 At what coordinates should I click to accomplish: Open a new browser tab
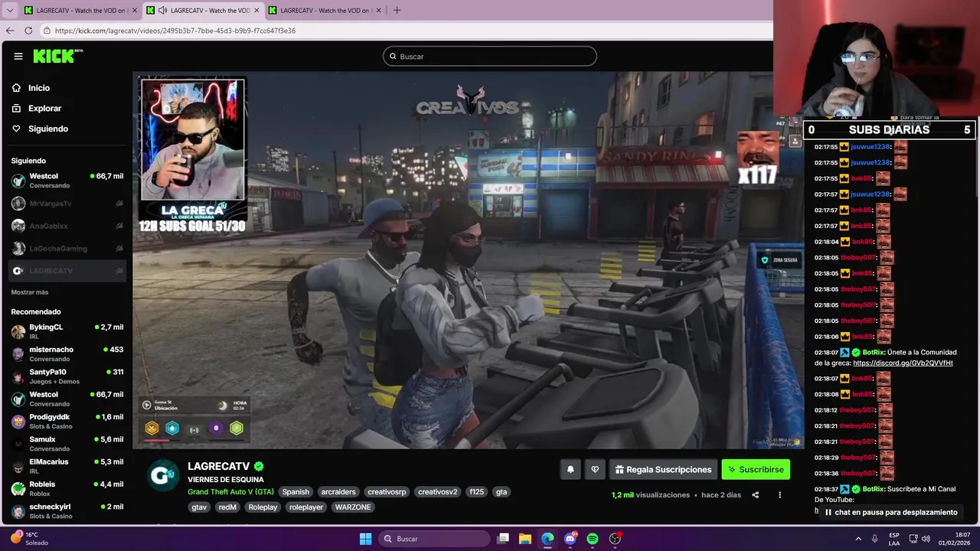pyautogui.click(x=397, y=10)
